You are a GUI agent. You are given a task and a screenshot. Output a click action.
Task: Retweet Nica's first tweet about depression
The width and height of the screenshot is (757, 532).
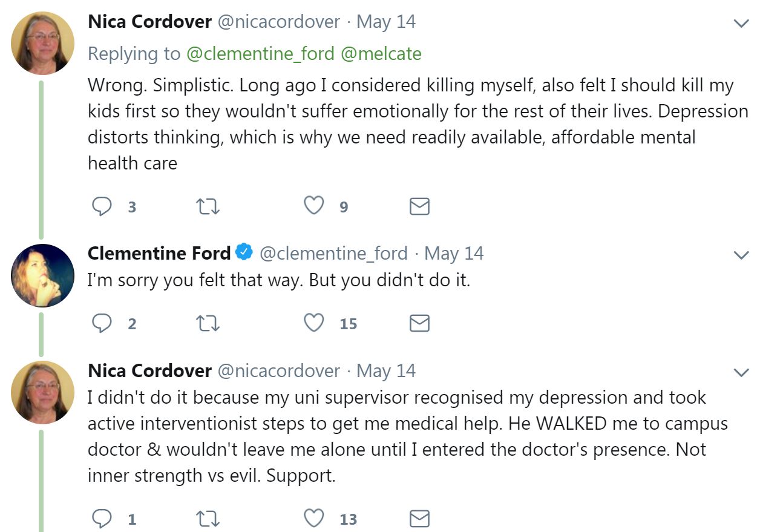pos(208,207)
